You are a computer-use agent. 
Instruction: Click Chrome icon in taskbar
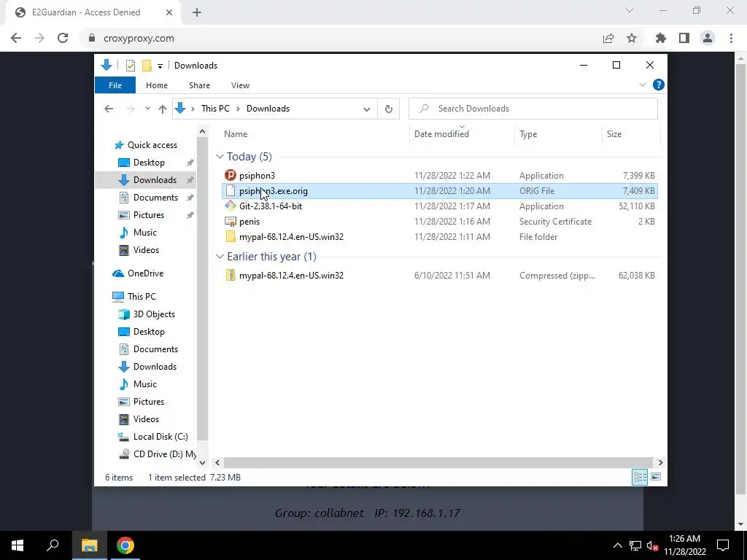coord(125,545)
